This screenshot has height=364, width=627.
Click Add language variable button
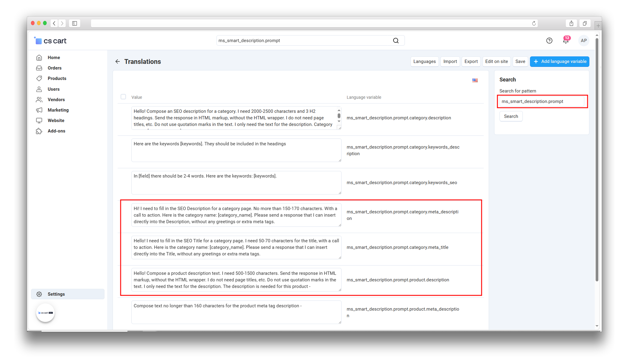pos(559,61)
